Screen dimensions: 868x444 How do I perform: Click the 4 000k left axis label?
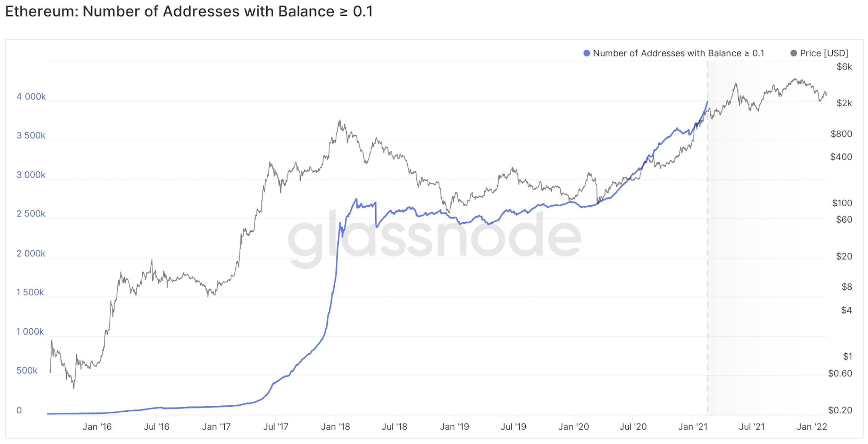31,97
